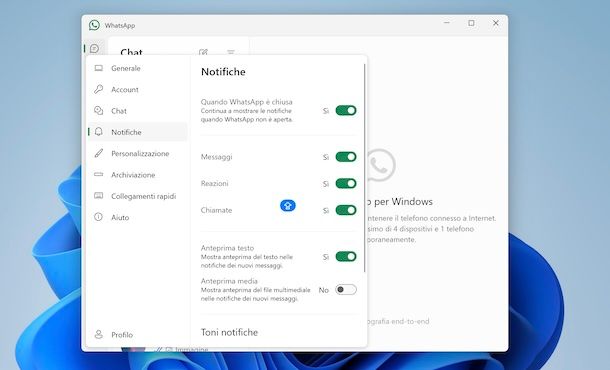Select the Notifiche settings section

tap(138, 132)
